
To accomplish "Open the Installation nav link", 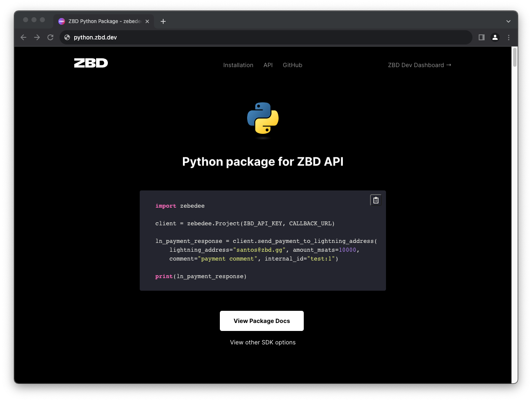I will pos(238,65).
